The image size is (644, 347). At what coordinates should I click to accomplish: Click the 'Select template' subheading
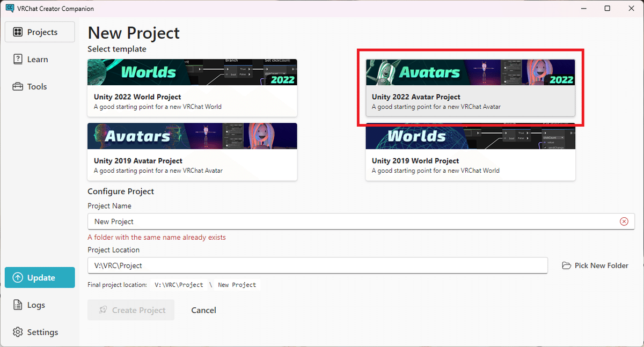coord(117,49)
